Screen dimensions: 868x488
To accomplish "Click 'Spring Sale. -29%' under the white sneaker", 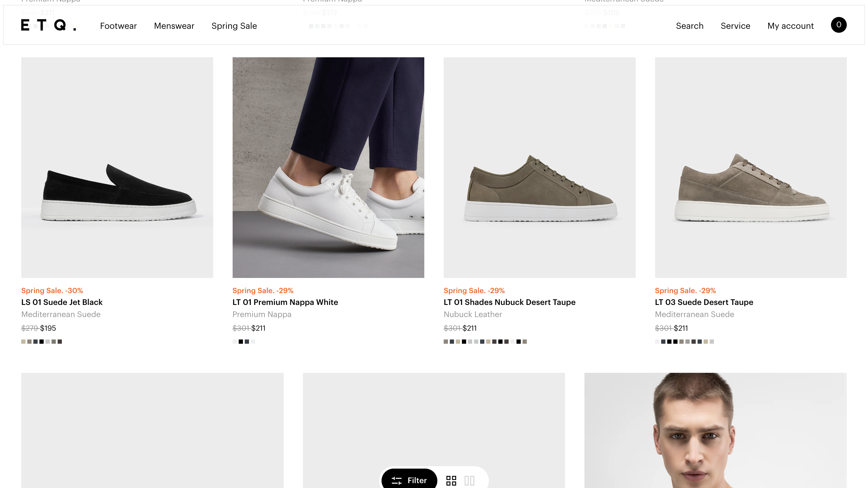I will (x=263, y=290).
